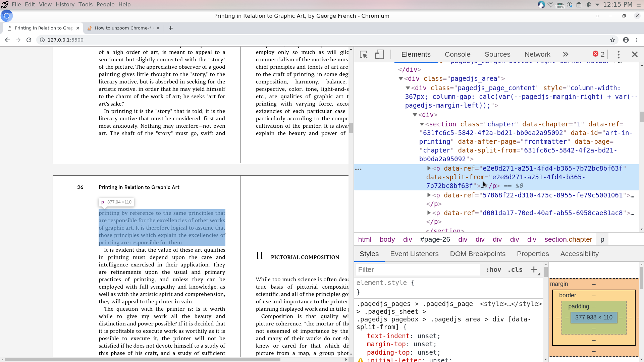Select #page-26 in the breadcrumb
Screen dimensions: 644x362
coord(435,240)
